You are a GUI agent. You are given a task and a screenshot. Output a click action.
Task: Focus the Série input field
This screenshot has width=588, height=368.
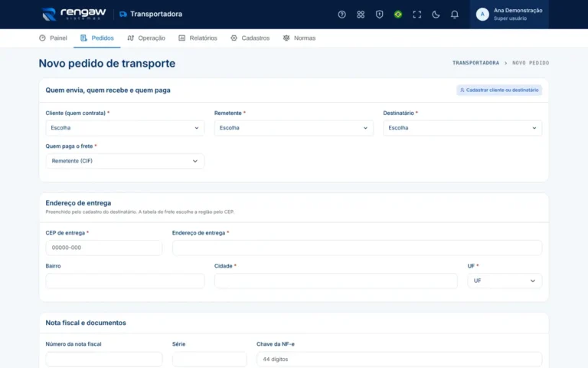(210, 360)
